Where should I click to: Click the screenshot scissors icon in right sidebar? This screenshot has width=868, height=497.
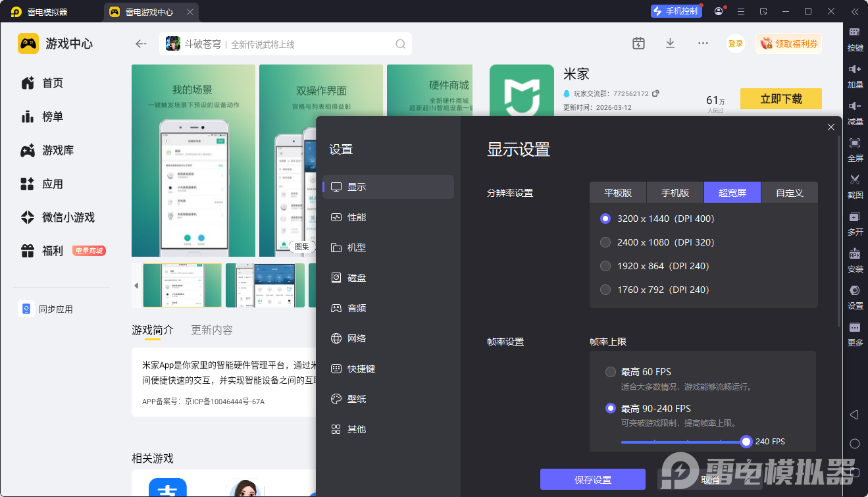855,179
